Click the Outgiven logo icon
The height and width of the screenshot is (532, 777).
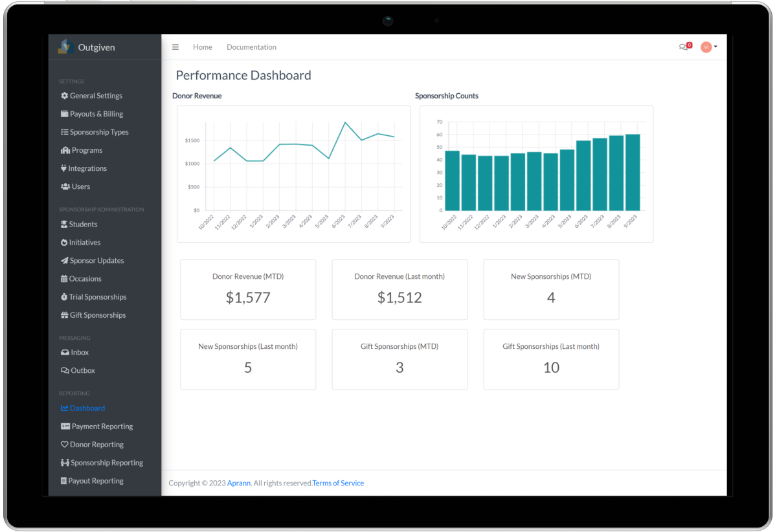pyautogui.click(x=65, y=47)
